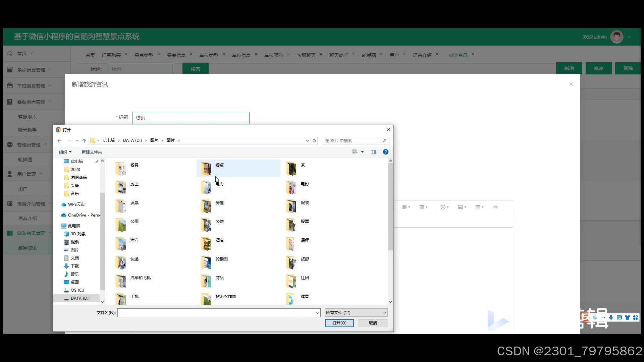Open the file type filter dropdown
Image resolution: width=644 pixels, height=362 pixels.
[356, 312]
